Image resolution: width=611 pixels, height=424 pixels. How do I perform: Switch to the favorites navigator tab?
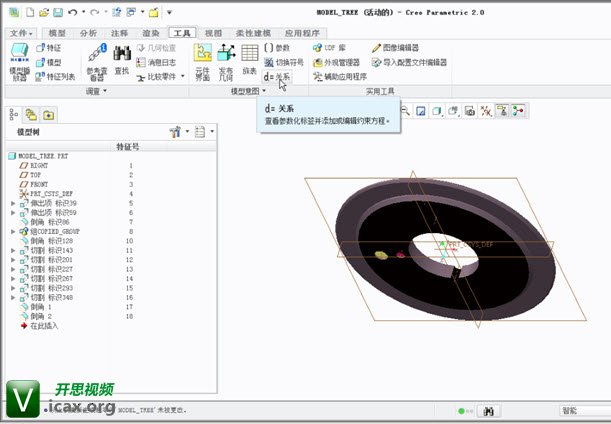[48, 115]
